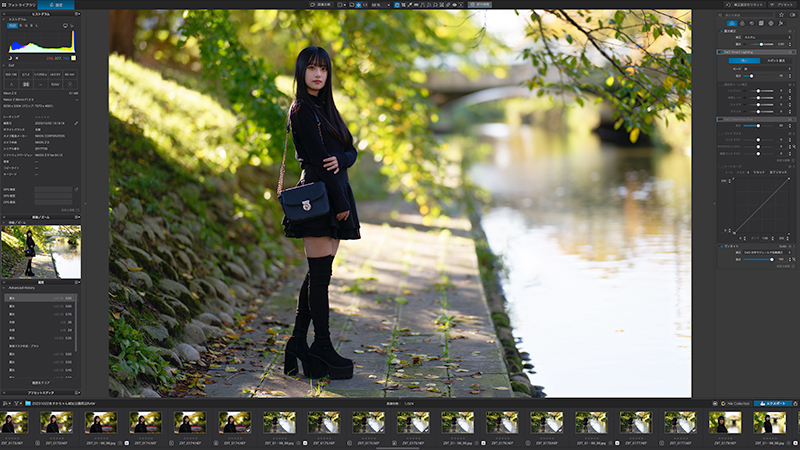Screen dimensions: 800x450
Task: Expand the preset editor palette header
Action: (x=41, y=393)
